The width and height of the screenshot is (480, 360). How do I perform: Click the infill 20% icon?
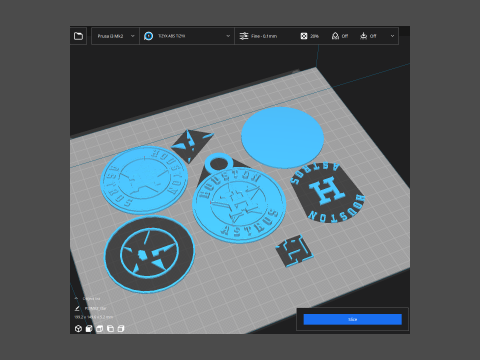[304, 36]
